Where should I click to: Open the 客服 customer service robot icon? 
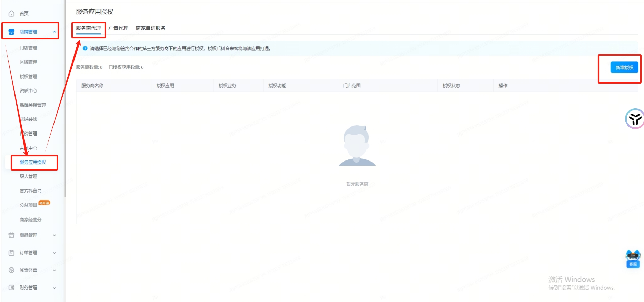(x=633, y=259)
